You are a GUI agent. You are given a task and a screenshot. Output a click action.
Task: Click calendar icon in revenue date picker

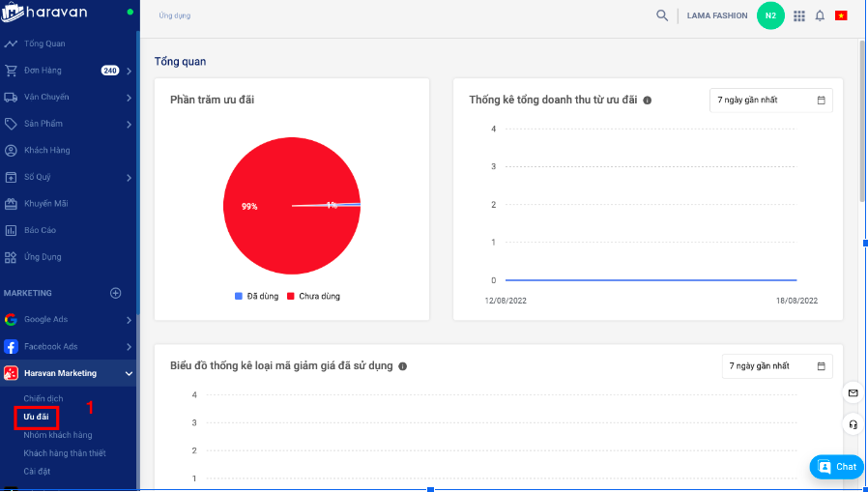[821, 101]
